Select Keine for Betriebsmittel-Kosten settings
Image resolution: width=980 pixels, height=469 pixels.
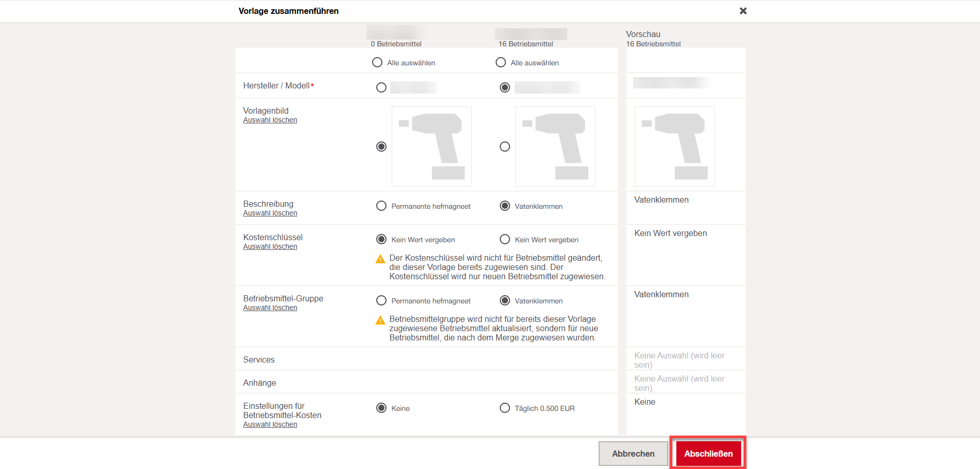tap(381, 408)
